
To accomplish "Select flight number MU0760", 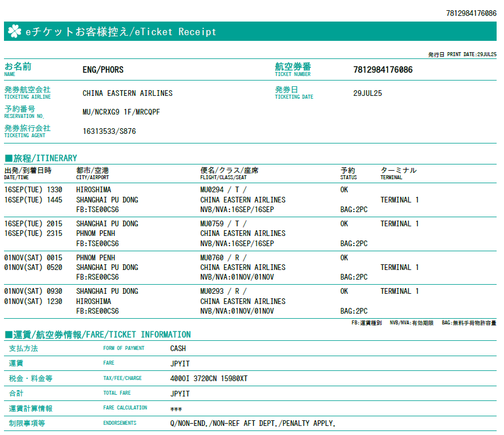I will 213,257.
